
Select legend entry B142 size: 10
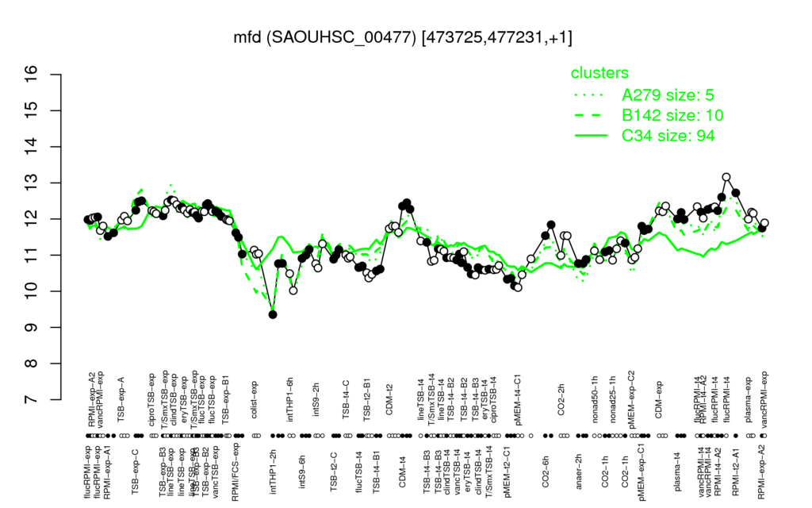pyautogui.click(x=672, y=115)
